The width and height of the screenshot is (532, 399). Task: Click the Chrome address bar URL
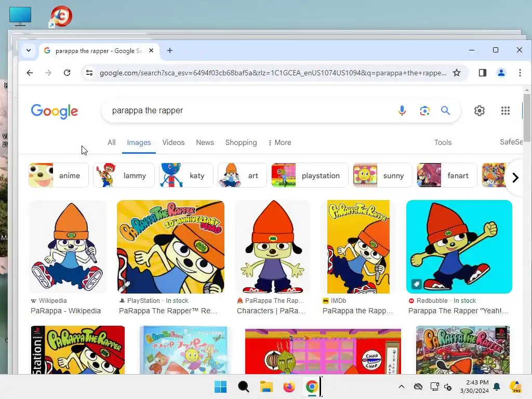[273, 73]
